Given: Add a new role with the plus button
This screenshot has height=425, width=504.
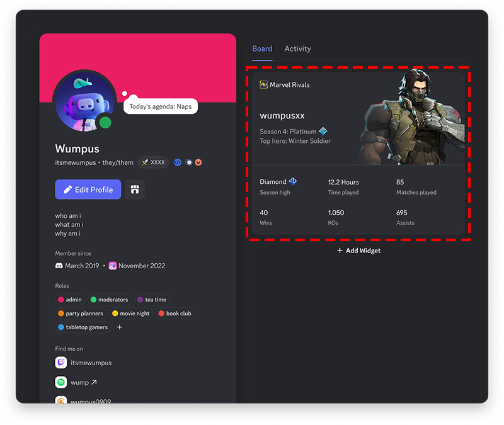Looking at the screenshot, I should (119, 327).
